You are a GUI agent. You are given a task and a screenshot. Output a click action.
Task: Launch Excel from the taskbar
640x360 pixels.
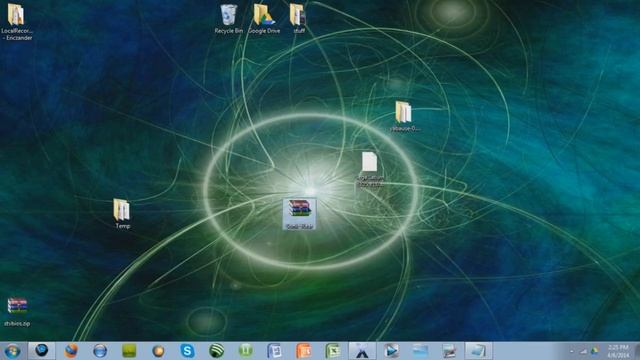[333, 351]
